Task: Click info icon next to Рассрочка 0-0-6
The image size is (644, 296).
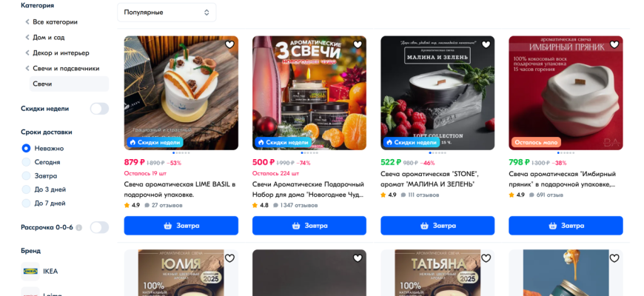Action: 79,227
